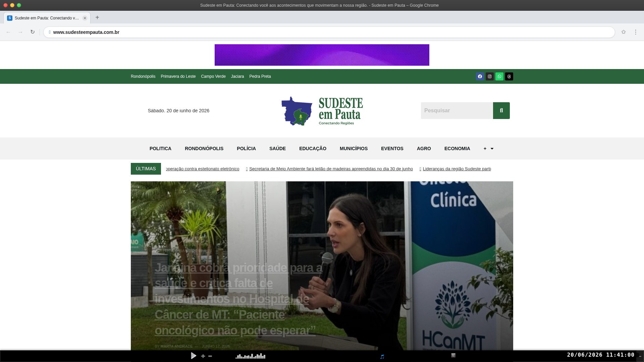Click the Sudeste em Pauta logo

pyautogui.click(x=322, y=111)
